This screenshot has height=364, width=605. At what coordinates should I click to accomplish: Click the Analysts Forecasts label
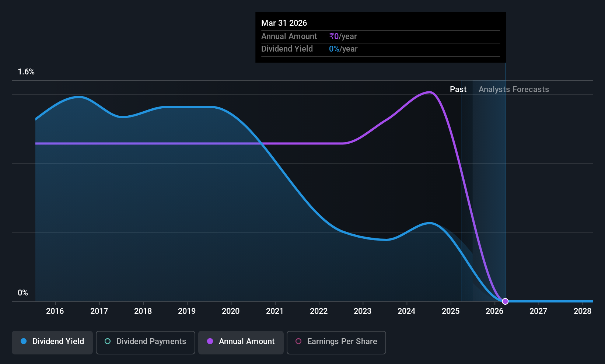[514, 90]
